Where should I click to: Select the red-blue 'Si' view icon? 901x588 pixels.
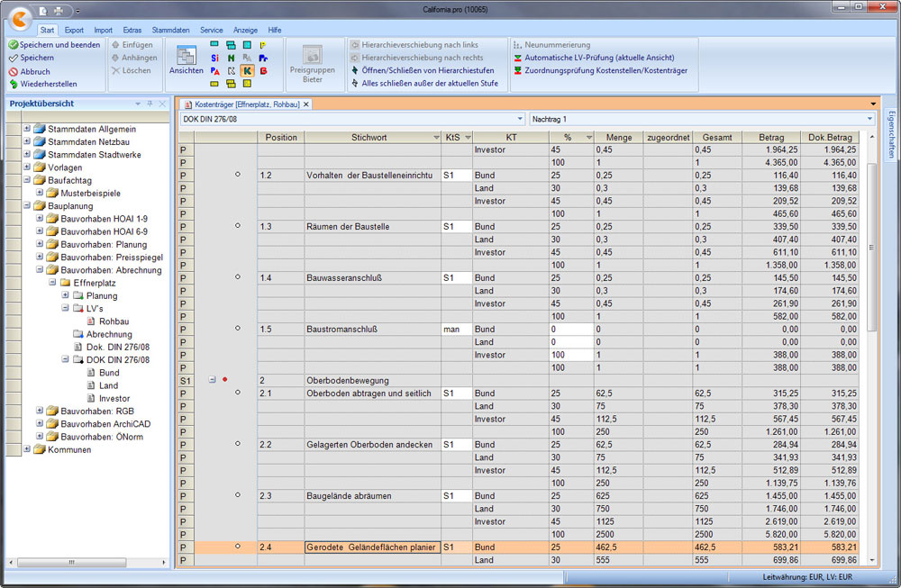coord(214,58)
